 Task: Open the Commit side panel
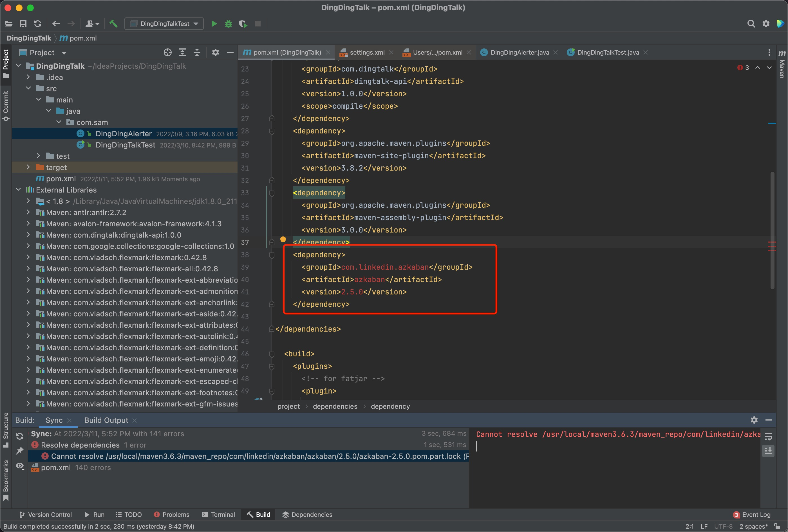[x=6, y=106]
